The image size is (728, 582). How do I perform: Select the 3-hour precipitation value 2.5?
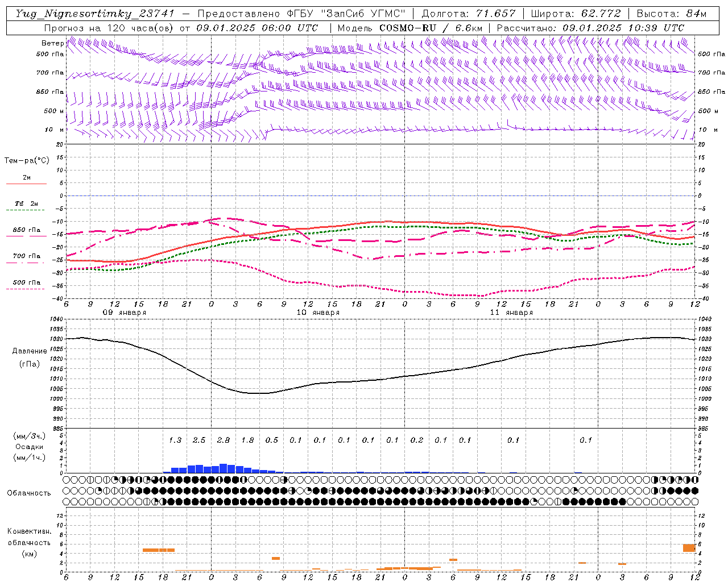coord(199,440)
